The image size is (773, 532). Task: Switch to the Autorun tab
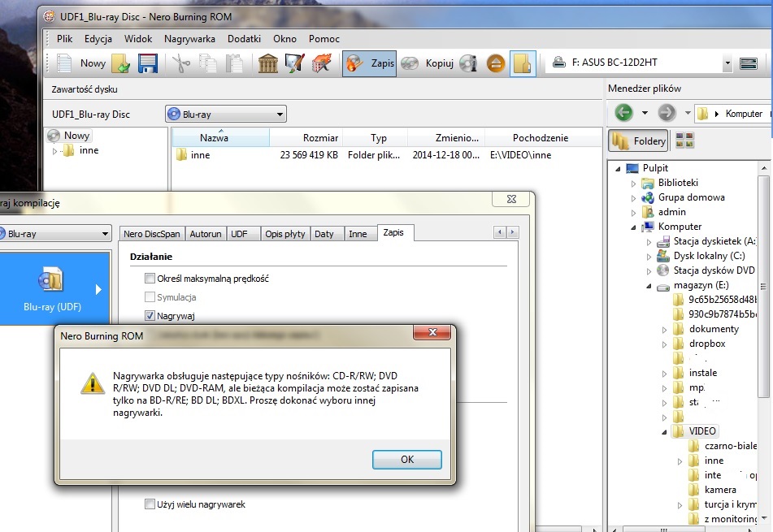point(206,234)
